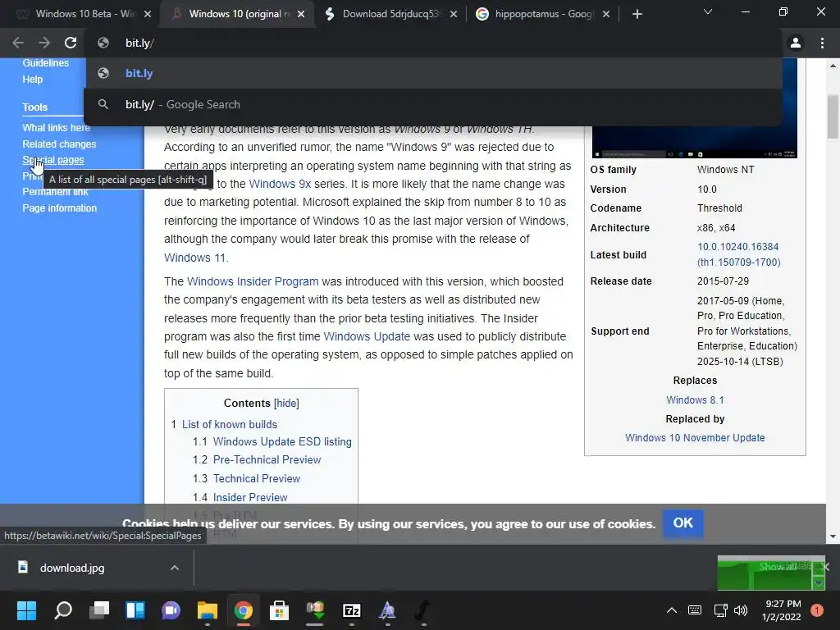The image size is (840, 630).
Task: Open the 7-Zip taskbar icon
Action: [351, 610]
